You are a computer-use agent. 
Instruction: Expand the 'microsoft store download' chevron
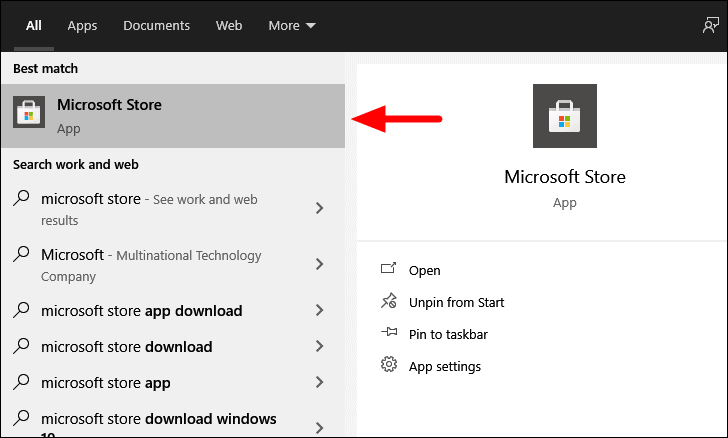click(x=319, y=346)
